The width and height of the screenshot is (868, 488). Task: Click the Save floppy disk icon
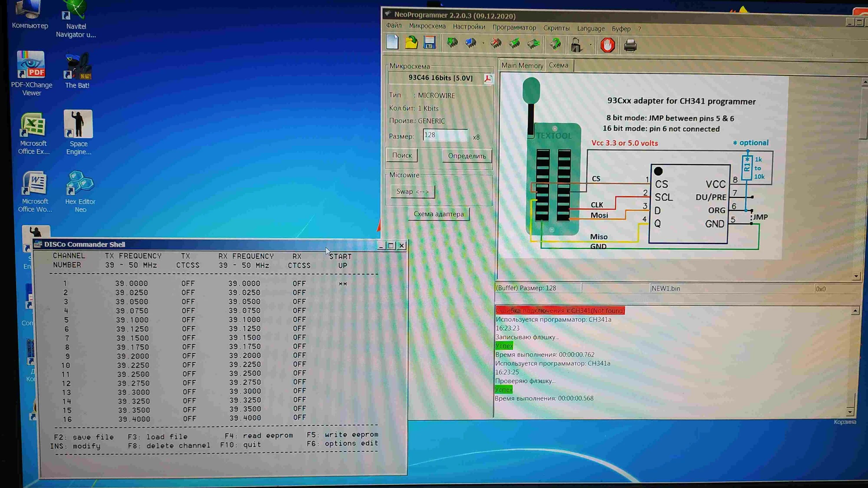tap(430, 43)
